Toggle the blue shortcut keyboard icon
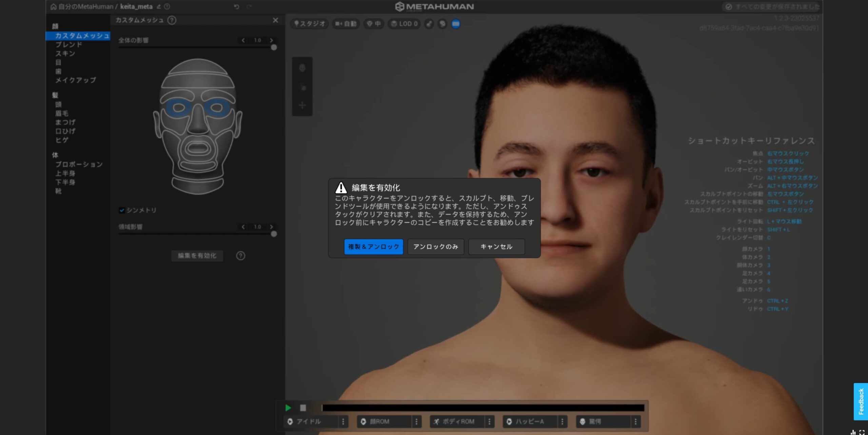The width and height of the screenshot is (868, 435). point(456,24)
